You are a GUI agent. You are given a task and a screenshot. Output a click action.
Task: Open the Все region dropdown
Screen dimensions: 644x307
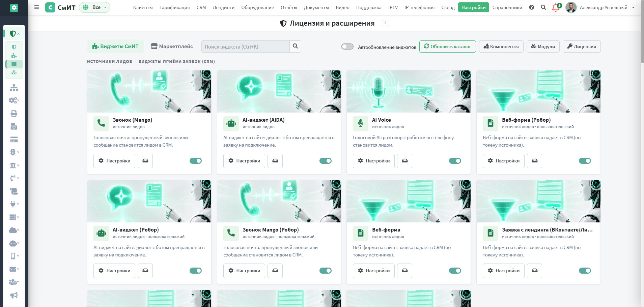pos(95,7)
